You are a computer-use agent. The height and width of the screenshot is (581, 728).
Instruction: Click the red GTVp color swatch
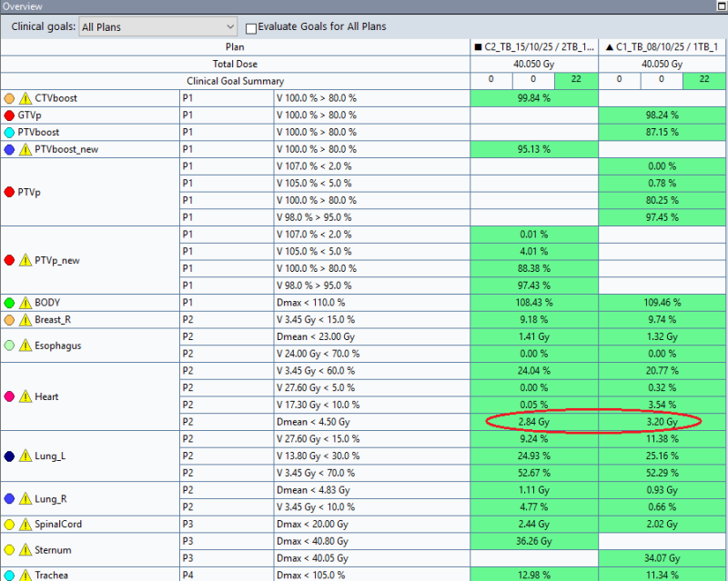click(x=10, y=115)
